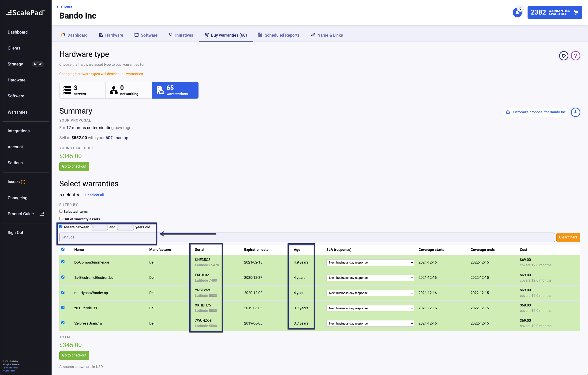The image size is (588, 375).
Task: Open SLA dropdown for bc-OompaSummer.de
Action: pyautogui.click(x=370, y=263)
